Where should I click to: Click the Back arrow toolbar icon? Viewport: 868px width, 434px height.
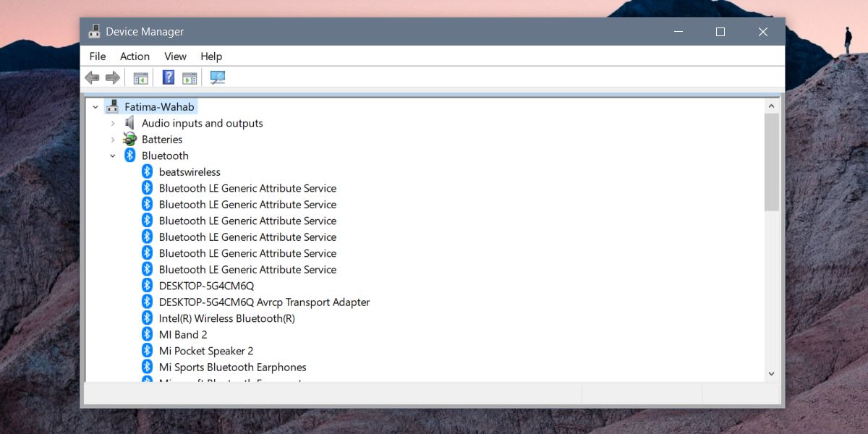[92, 77]
